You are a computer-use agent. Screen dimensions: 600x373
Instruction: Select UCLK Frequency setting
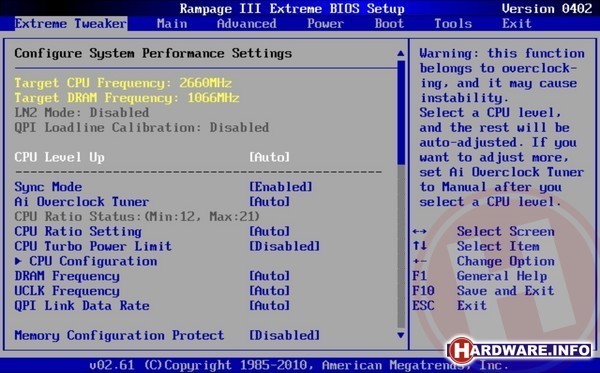point(67,291)
